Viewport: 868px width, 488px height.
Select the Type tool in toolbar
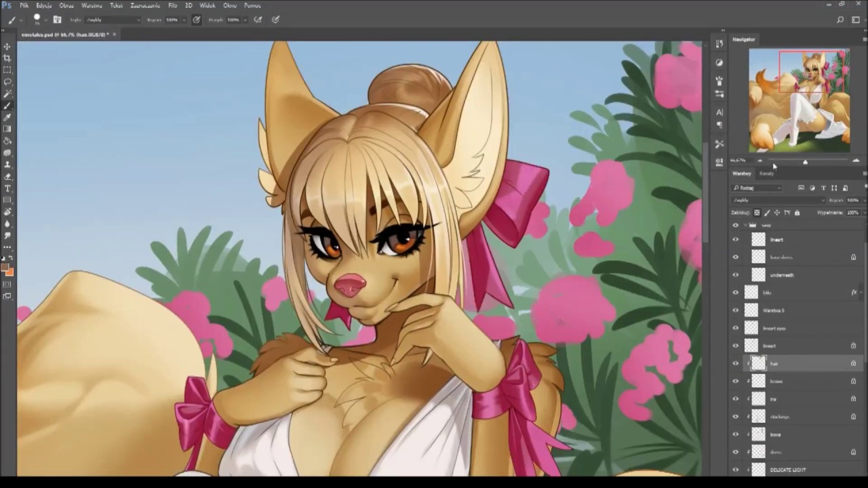click(x=7, y=188)
